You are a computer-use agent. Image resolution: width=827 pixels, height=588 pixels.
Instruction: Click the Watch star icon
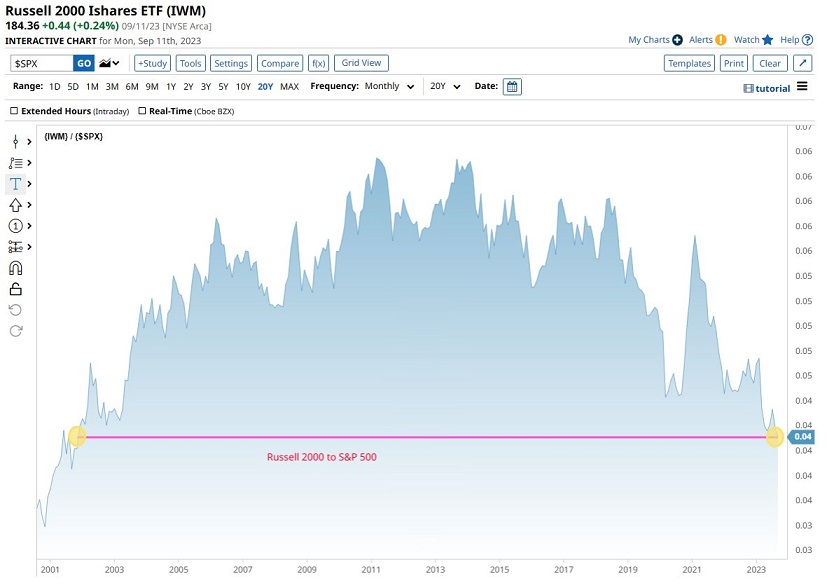(x=768, y=40)
